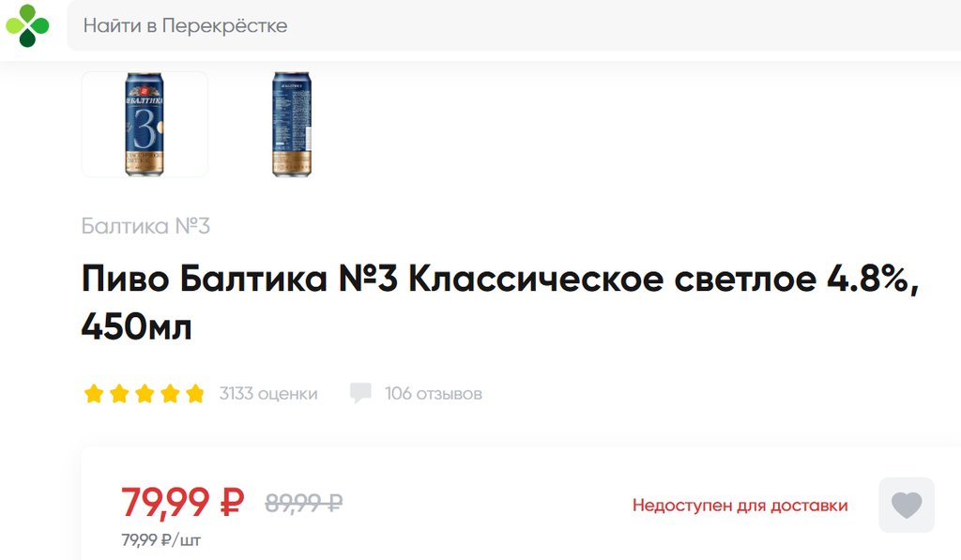
Task: Click the fourth yellow rating star
Action: coord(170,393)
